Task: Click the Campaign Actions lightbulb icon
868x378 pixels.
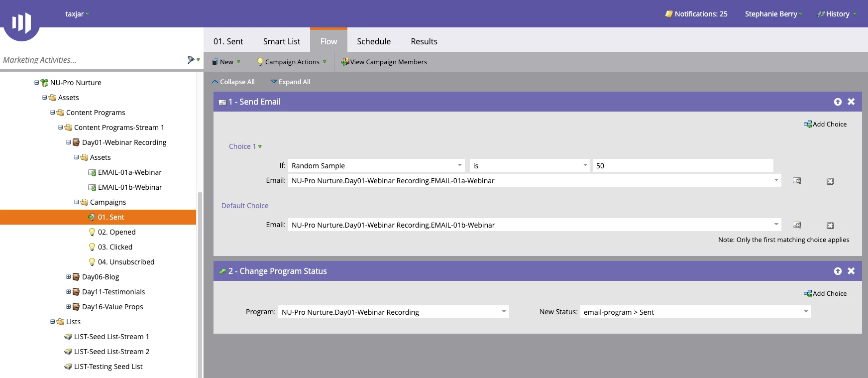Action: 260,62
